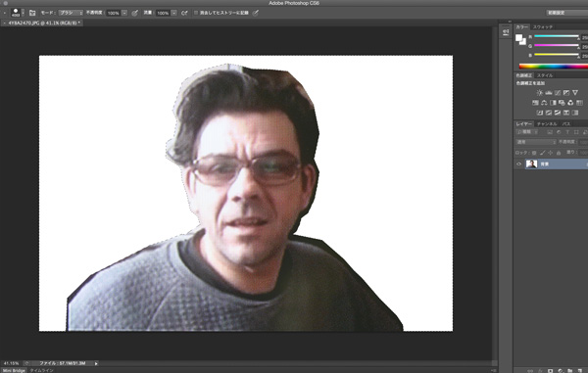Adjust the magenta-colored G slider
Image resolution: width=588 pixels, height=373 pixels.
557,45
